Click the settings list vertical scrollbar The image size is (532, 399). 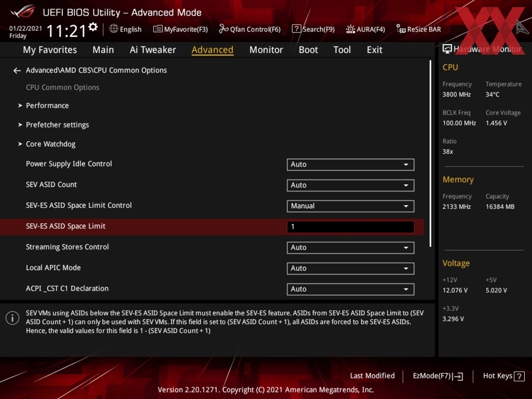coord(430,153)
